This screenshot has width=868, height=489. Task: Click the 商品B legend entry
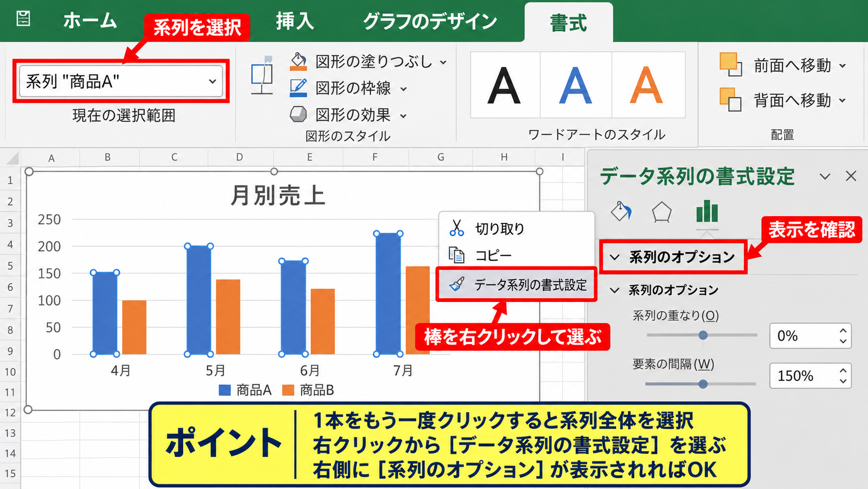pyautogui.click(x=308, y=390)
